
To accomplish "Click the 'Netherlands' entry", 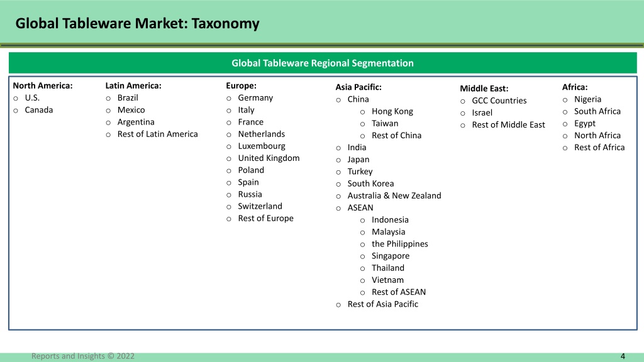I will 261,134.
